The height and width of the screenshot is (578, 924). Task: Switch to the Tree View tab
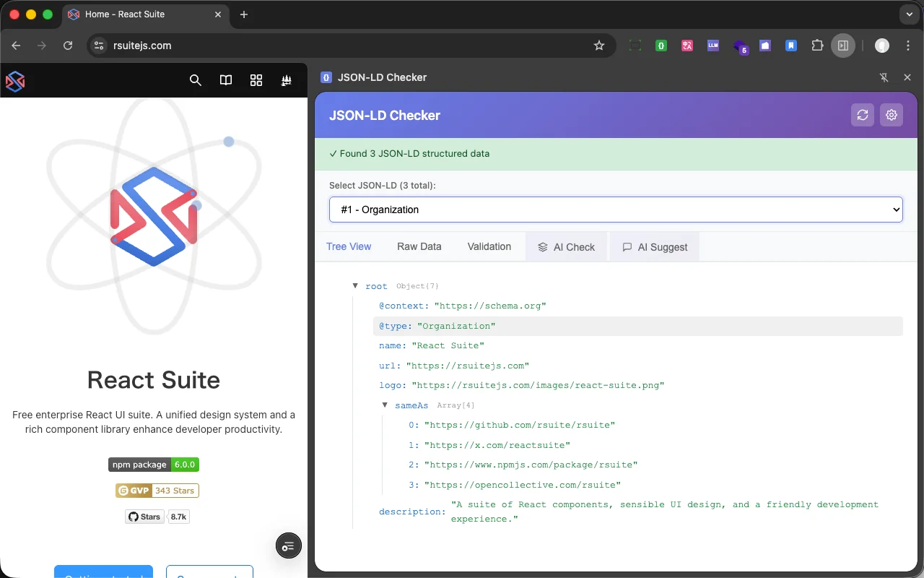tap(349, 246)
